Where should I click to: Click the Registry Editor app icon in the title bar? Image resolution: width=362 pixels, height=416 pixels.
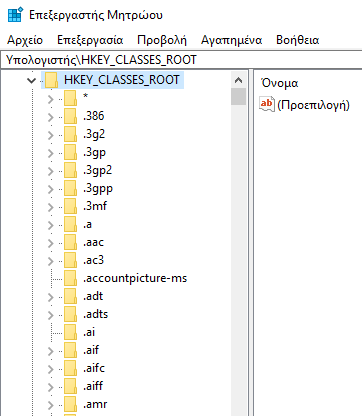coord(15,15)
